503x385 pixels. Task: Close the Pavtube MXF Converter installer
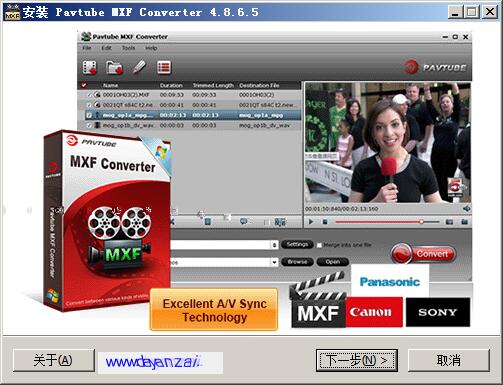(490, 12)
